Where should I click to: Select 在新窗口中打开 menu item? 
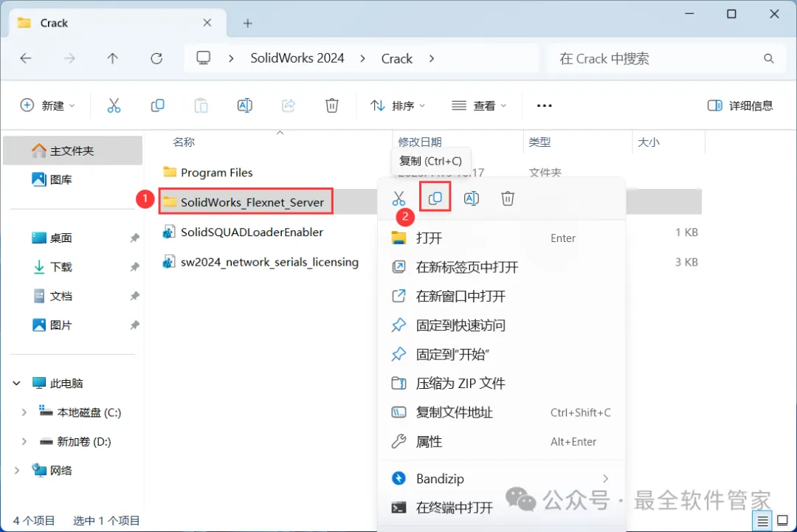(501, 296)
